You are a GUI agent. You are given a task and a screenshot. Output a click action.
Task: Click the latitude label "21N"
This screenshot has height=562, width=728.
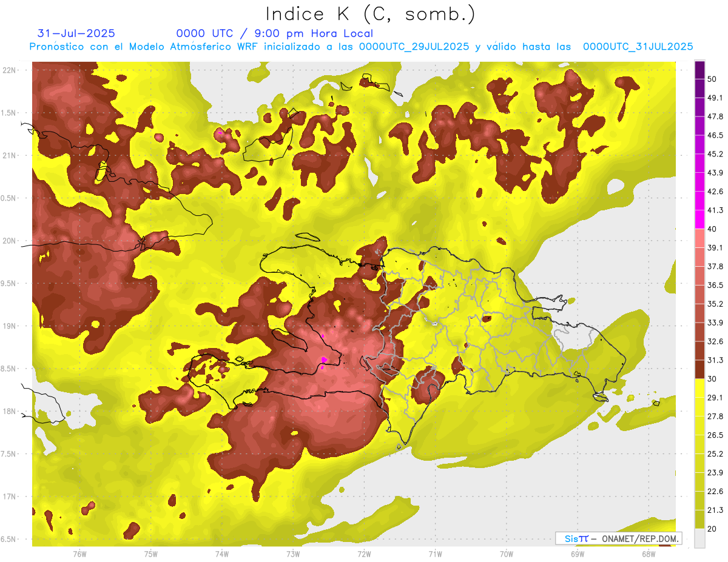tap(10, 156)
